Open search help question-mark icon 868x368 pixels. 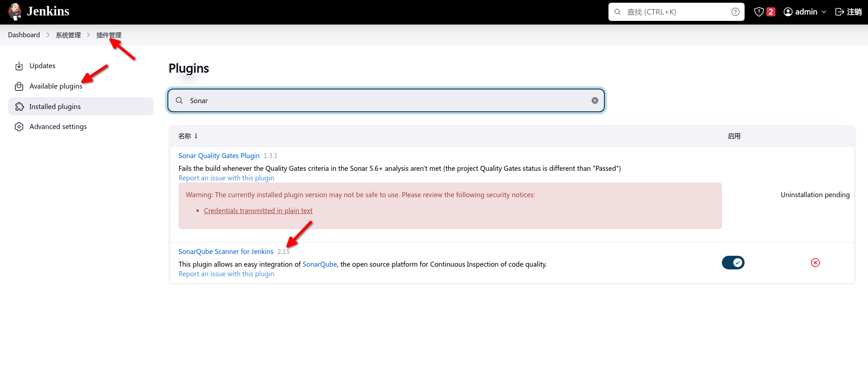pyautogui.click(x=736, y=12)
